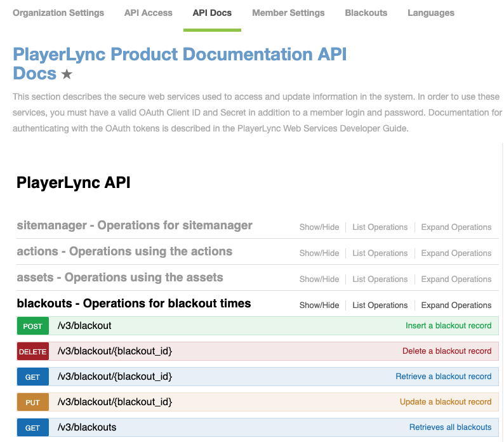Click 'Retrieves all blackouts' description
Screen dimensions: 504x442
coord(450,427)
